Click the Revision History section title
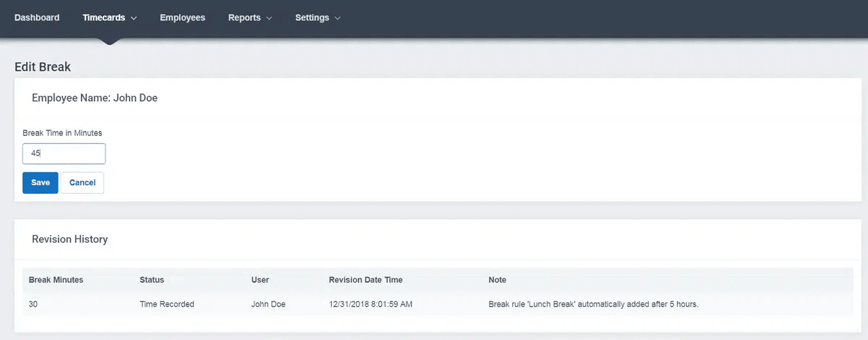 point(69,239)
